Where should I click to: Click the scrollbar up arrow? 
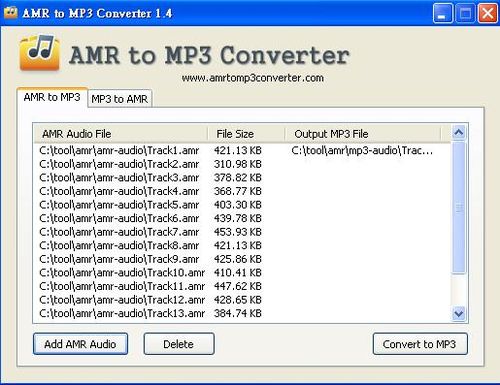(459, 133)
